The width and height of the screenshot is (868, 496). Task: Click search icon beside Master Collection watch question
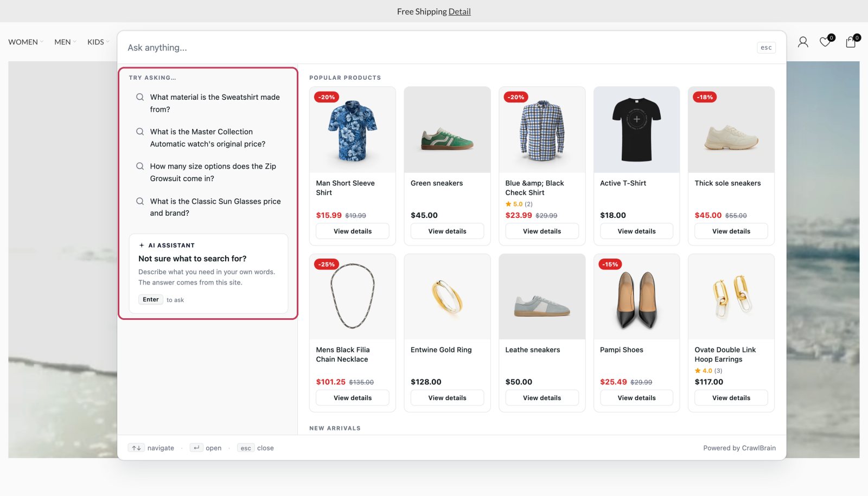(x=140, y=132)
